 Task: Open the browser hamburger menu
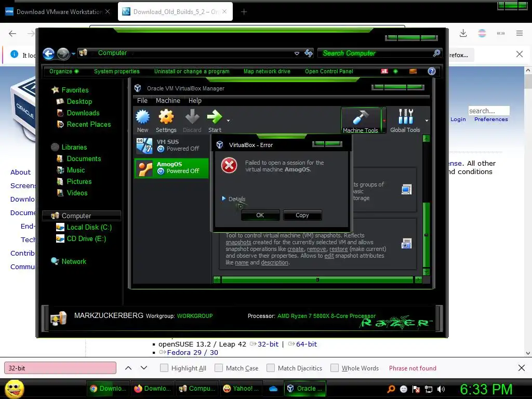pyautogui.click(x=520, y=33)
